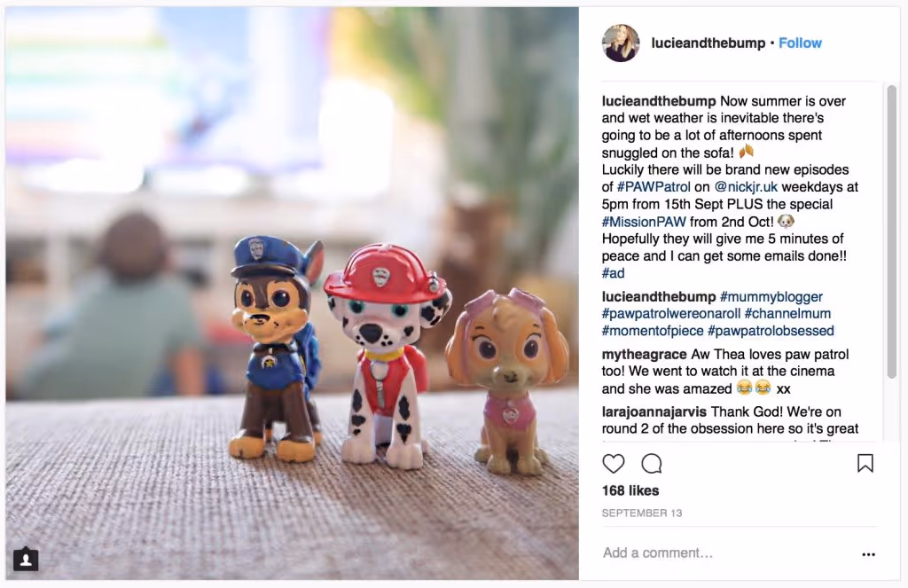Open the three-dot more options menu

pyautogui.click(x=868, y=554)
